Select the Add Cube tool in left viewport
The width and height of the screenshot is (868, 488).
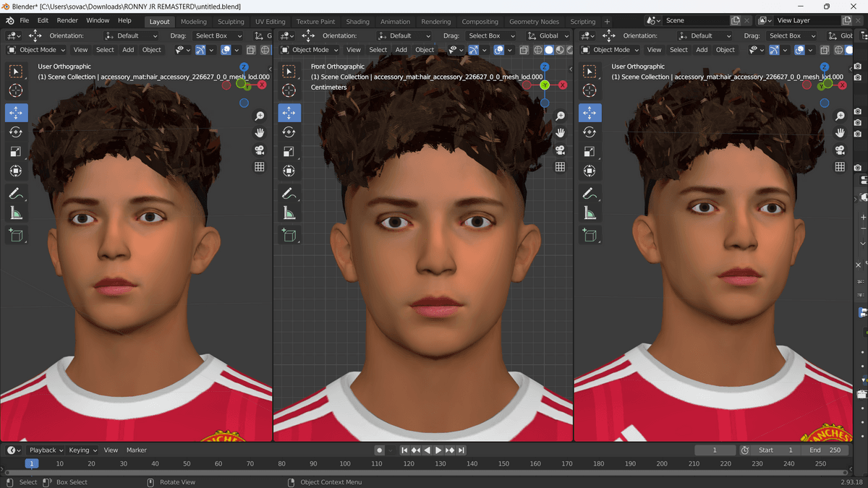[16, 235]
